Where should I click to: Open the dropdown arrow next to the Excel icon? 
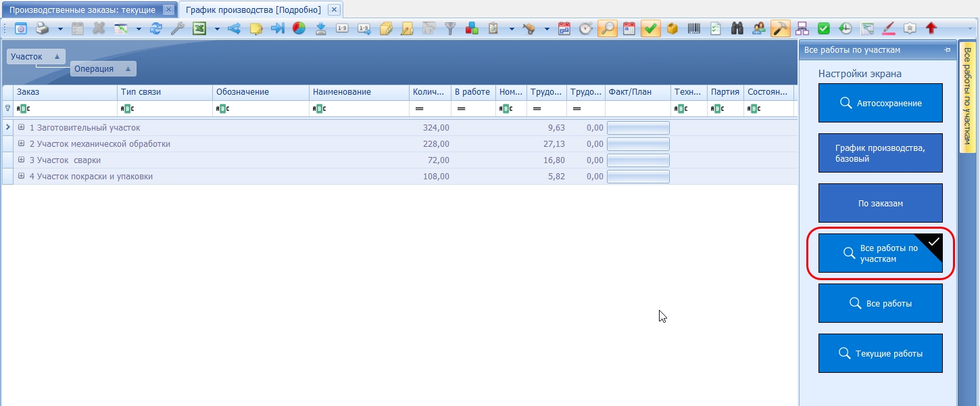217,29
